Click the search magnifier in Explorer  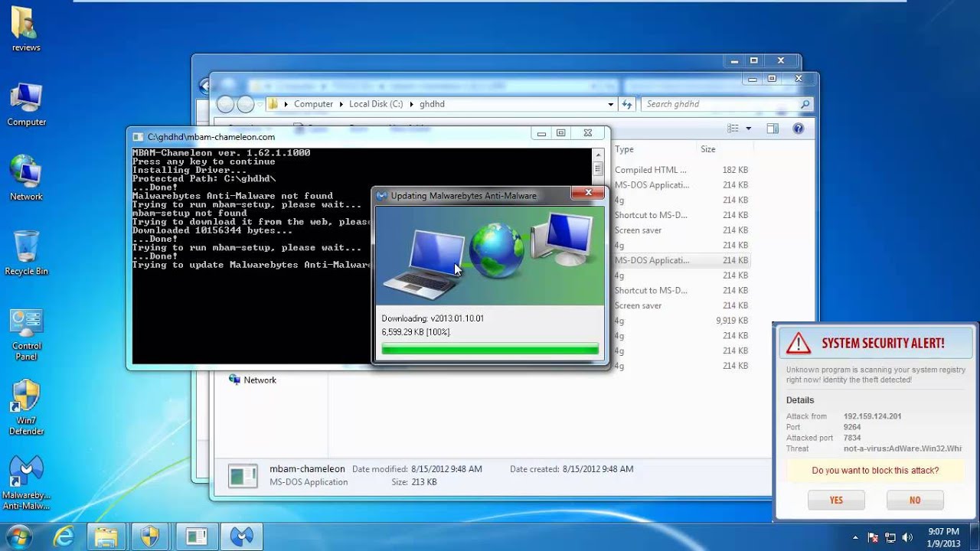click(x=805, y=104)
